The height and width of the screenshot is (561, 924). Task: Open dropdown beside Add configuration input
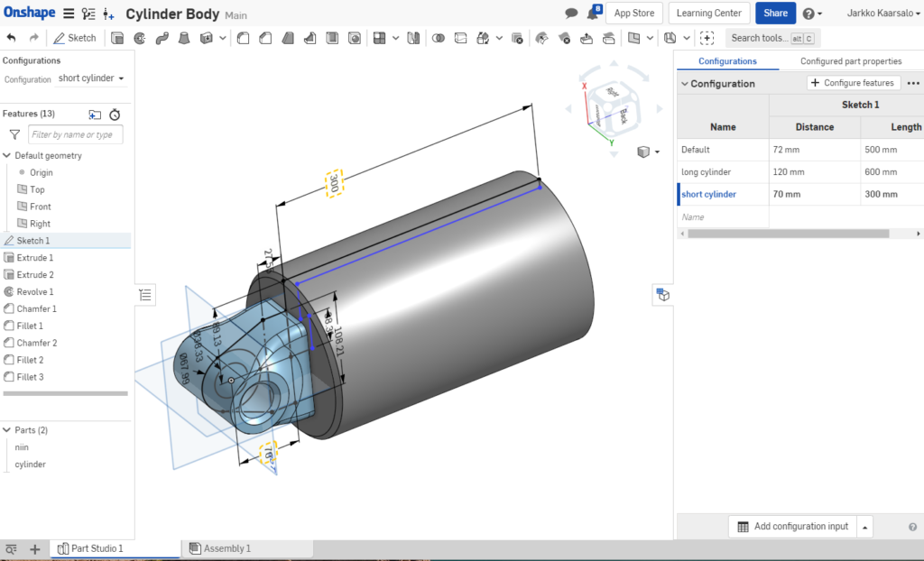[x=864, y=527]
